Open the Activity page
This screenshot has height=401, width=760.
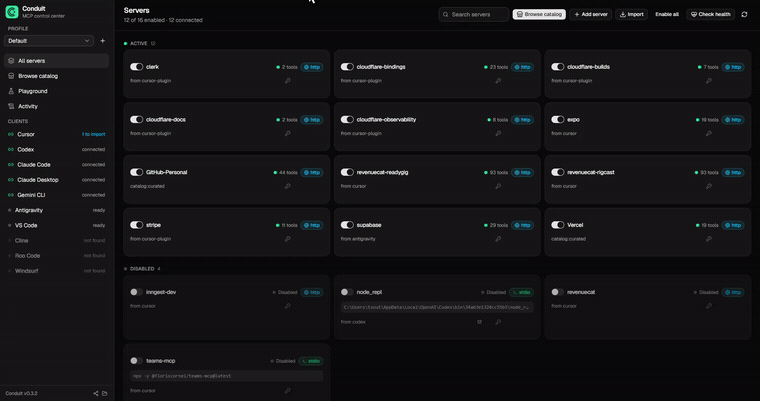pos(56,106)
